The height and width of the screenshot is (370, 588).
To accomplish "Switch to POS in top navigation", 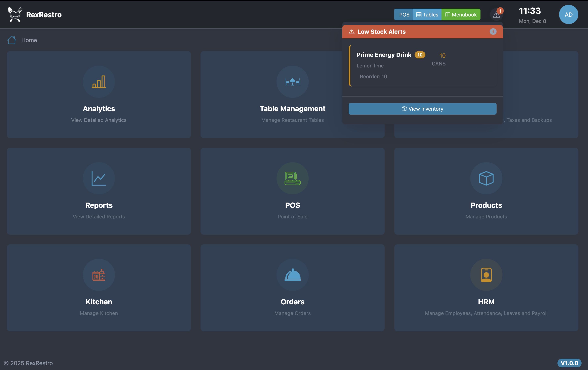I will click(404, 15).
